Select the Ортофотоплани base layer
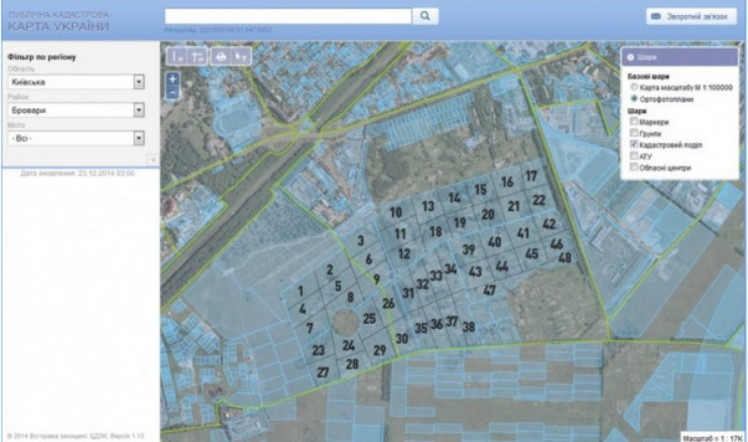Viewport: 748px width, 442px height. 634,99
